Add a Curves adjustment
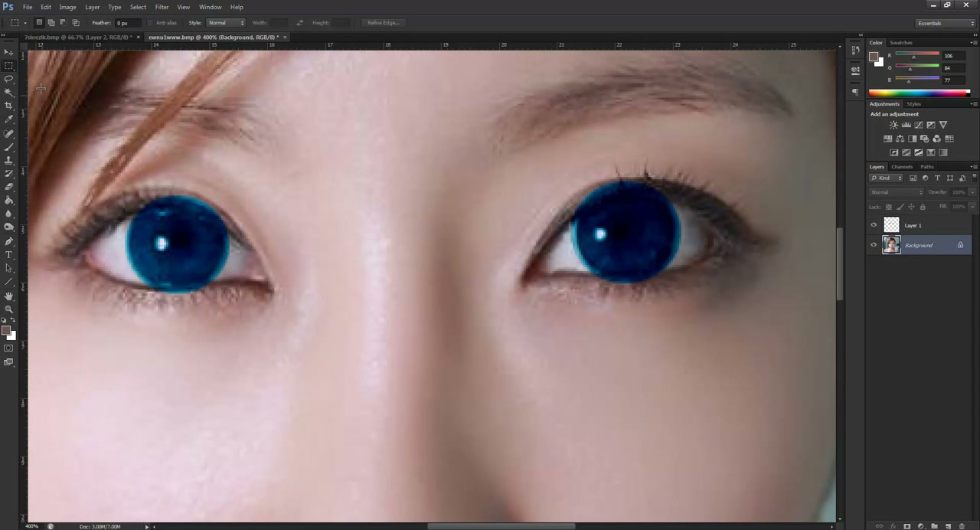This screenshot has height=530, width=980. [x=918, y=125]
